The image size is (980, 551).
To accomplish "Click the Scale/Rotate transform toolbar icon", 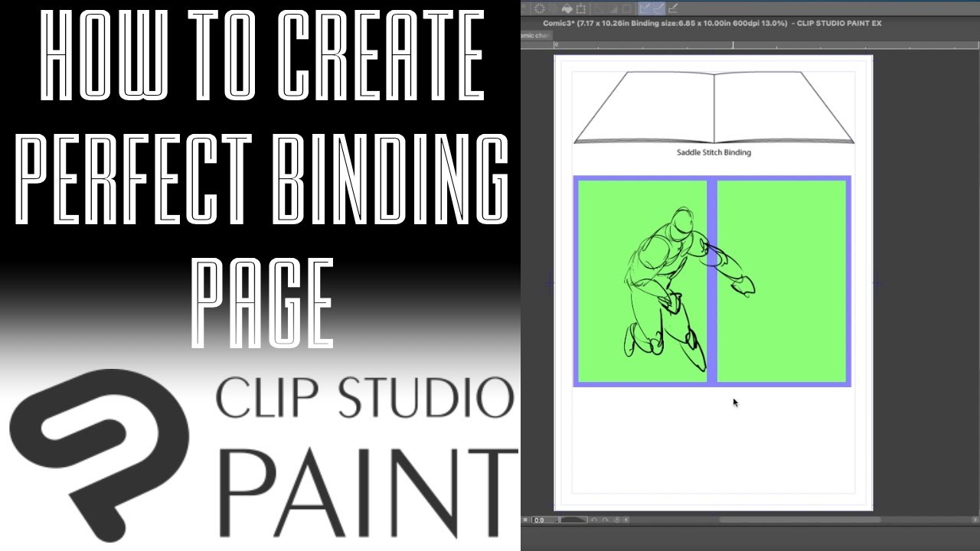I will pos(580,8).
